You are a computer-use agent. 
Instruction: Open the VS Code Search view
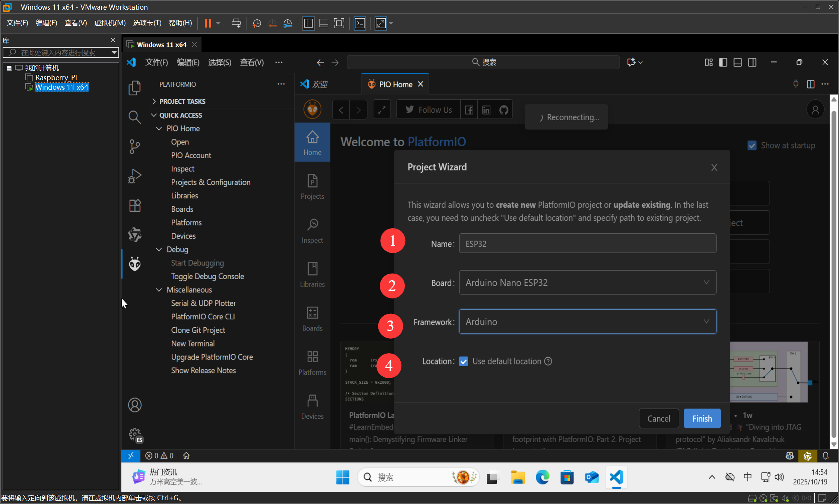(134, 117)
